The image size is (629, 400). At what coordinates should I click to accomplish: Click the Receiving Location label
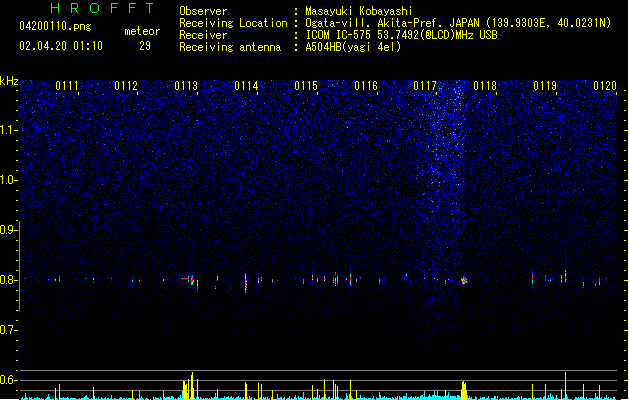tap(233, 23)
